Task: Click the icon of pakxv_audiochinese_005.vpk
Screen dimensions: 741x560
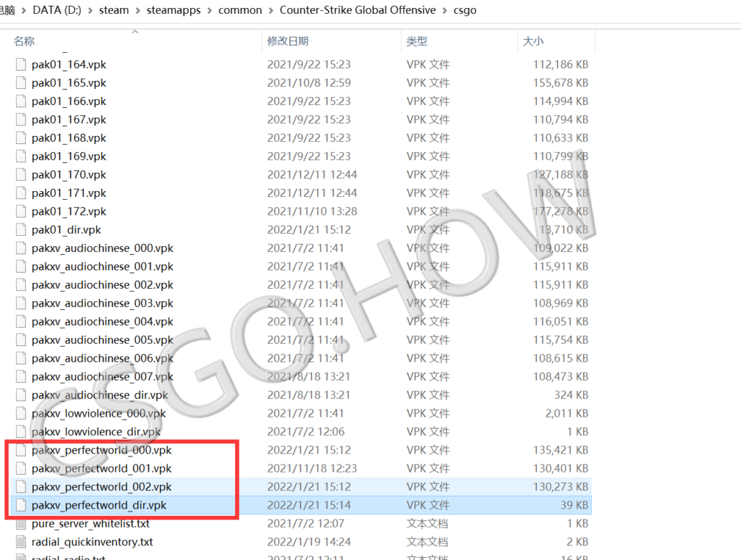Action: pos(21,340)
